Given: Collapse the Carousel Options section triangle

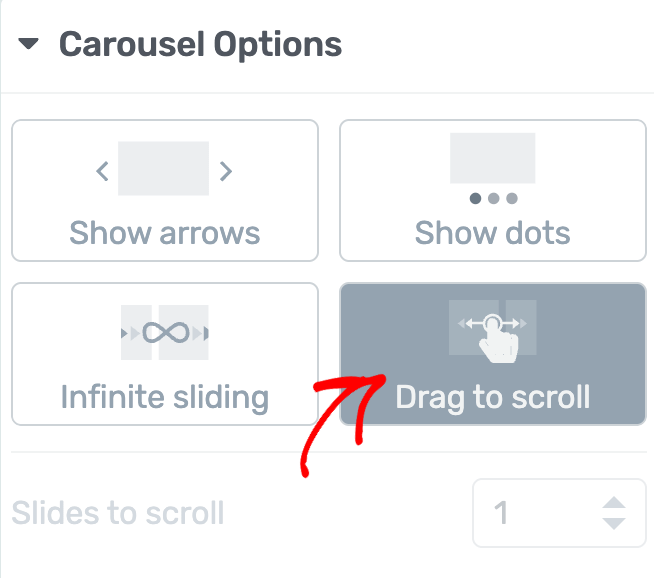Looking at the screenshot, I should 28,43.
